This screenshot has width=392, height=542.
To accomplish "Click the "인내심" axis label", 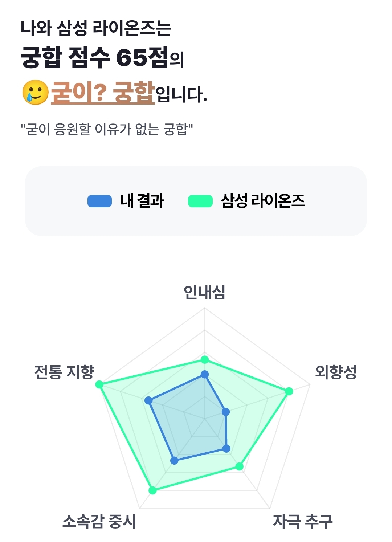I will (x=205, y=292).
